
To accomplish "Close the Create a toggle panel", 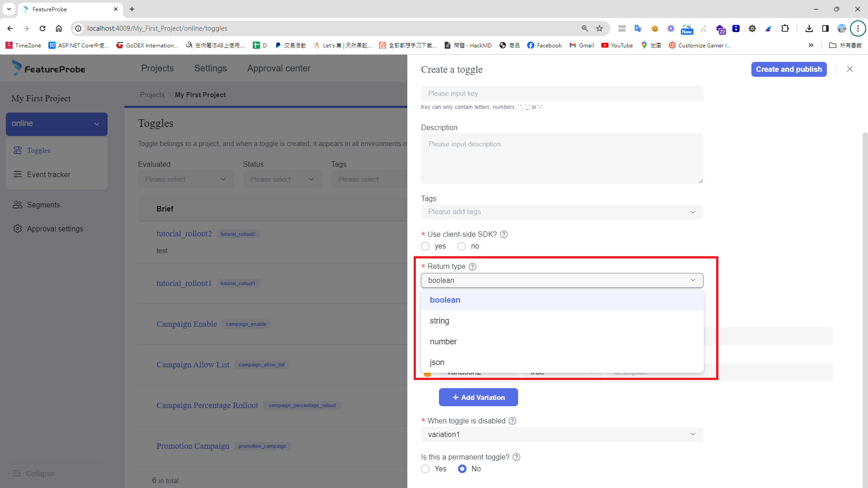I will coord(849,69).
